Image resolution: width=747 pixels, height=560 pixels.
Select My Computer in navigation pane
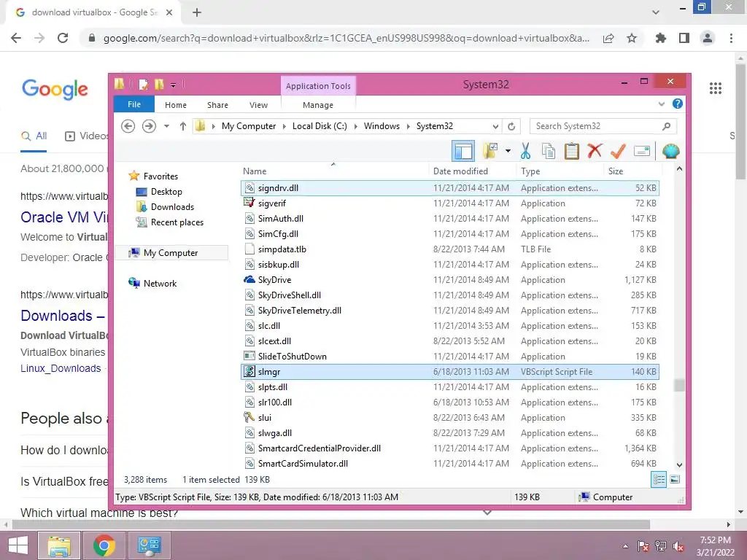click(x=171, y=253)
